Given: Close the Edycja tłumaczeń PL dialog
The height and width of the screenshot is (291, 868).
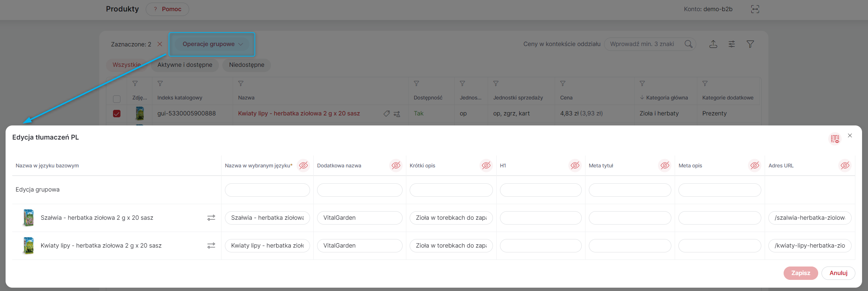Looking at the screenshot, I should tap(850, 135).
